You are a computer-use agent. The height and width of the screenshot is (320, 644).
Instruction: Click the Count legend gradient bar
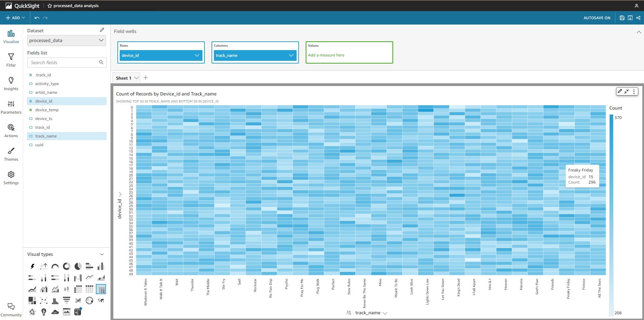coord(611,215)
